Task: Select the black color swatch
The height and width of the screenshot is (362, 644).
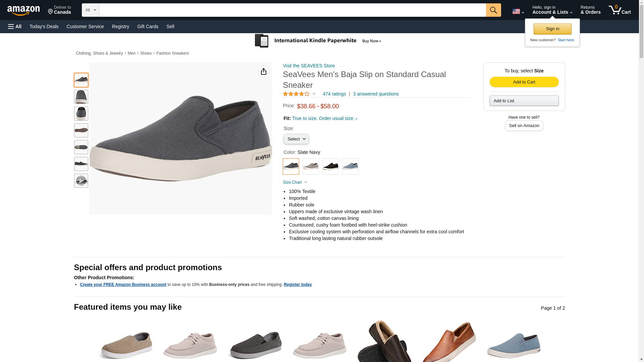Action: pyautogui.click(x=330, y=166)
